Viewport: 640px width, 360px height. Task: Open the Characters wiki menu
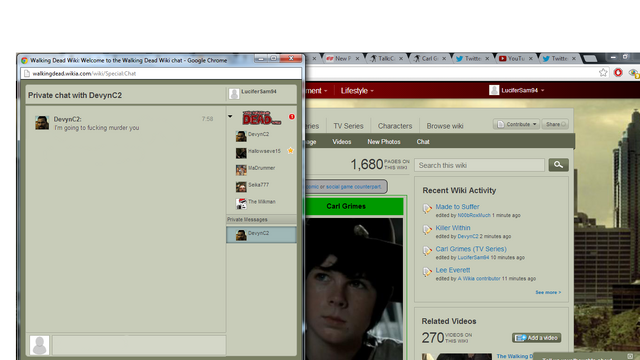(x=395, y=126)
